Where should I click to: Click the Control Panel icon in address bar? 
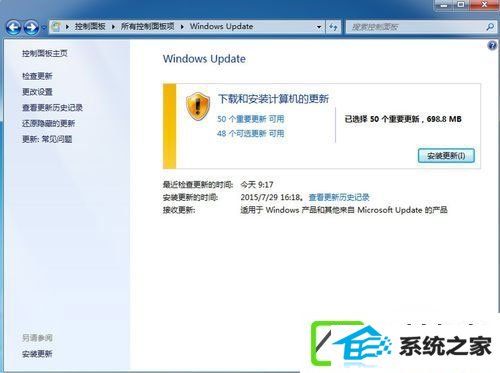(x=56, y=27)
